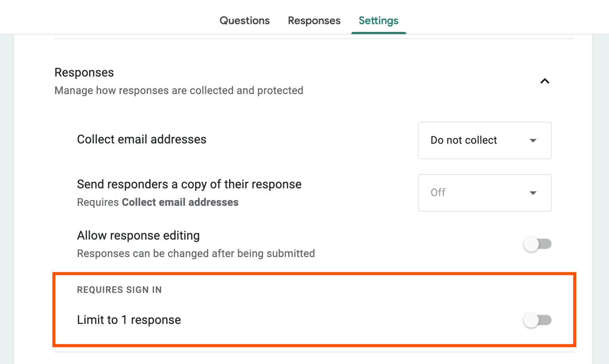This screenshot has width=609, height=364.
Task: Open the Off dropdown for response copies
Action: click(x=484, y=193)
